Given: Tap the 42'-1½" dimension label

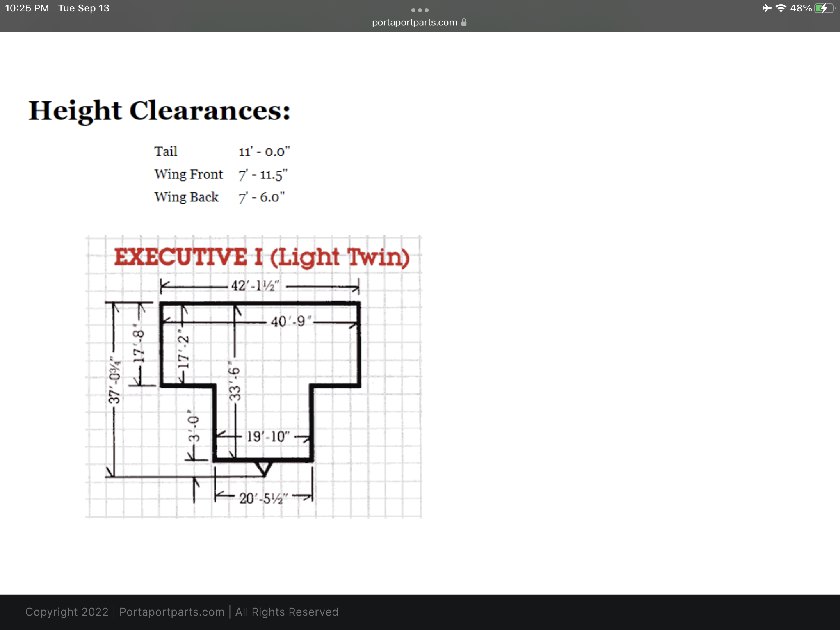Looking at the screenshot, I should coord(255,285).
